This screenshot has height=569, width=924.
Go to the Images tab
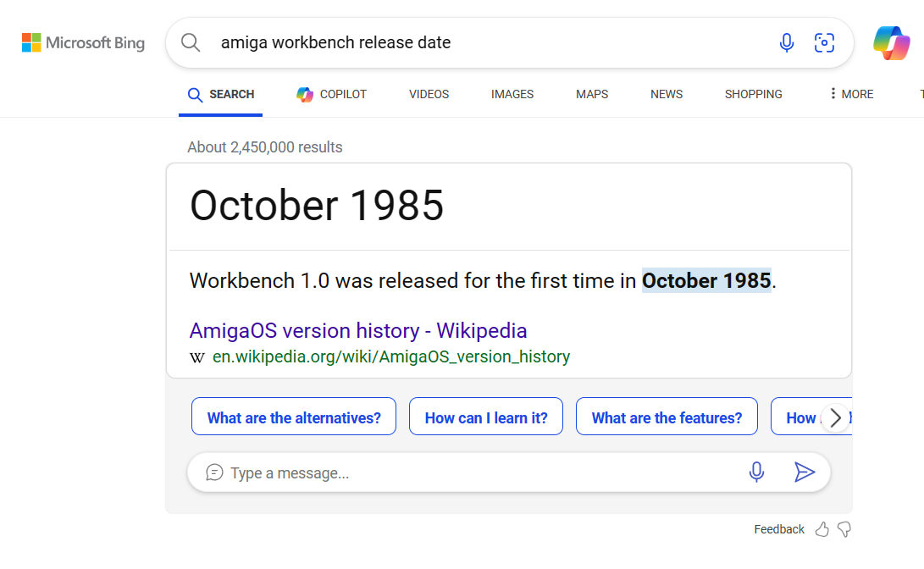pos(512,94)
